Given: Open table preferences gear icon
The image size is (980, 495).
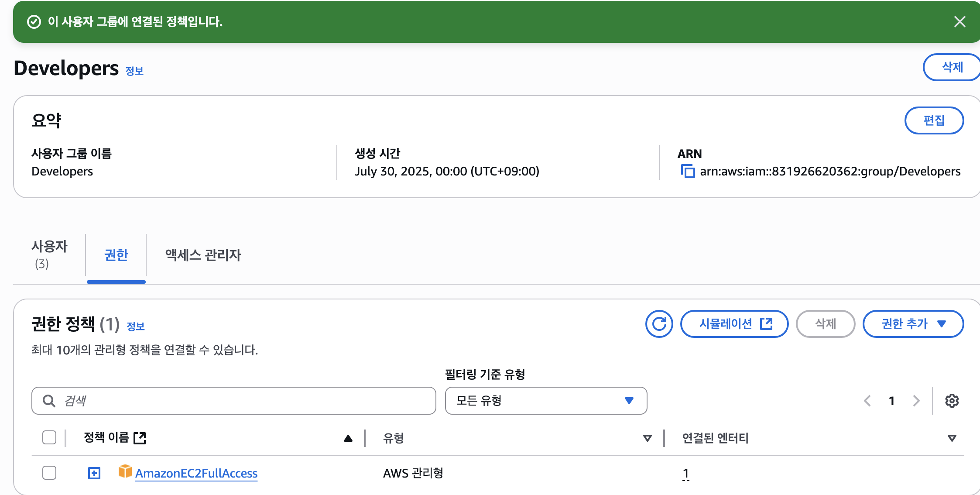Looking at the screenshot, I should coord(952,401).
